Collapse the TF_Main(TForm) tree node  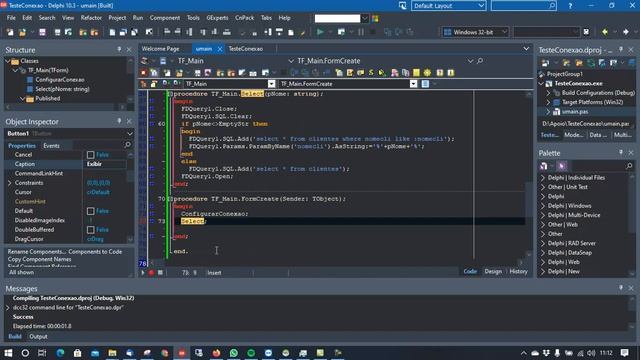[16, 71]
